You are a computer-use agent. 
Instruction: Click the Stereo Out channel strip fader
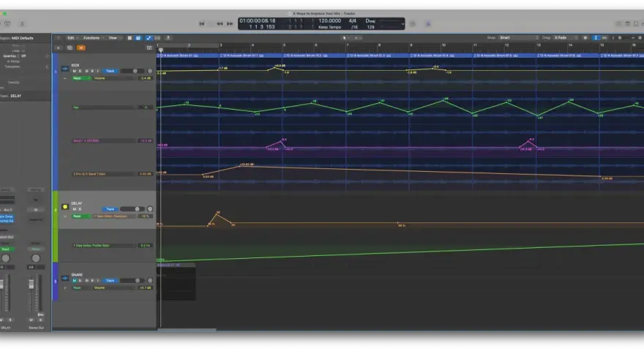coord(31,284)
